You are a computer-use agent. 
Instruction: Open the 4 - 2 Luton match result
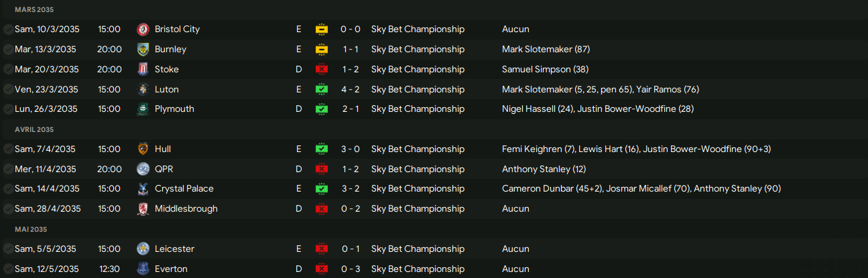click(351, 90)
